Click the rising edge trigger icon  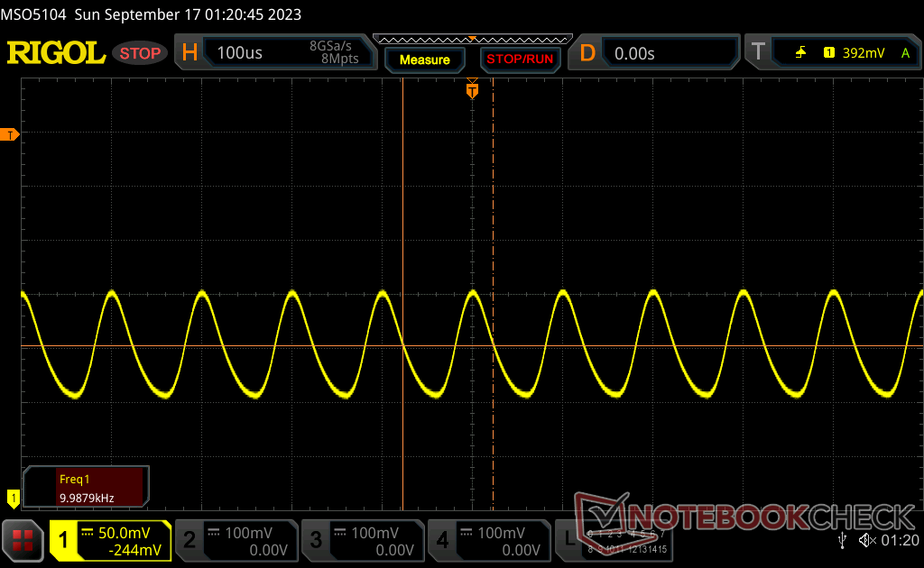pos(800,53)
